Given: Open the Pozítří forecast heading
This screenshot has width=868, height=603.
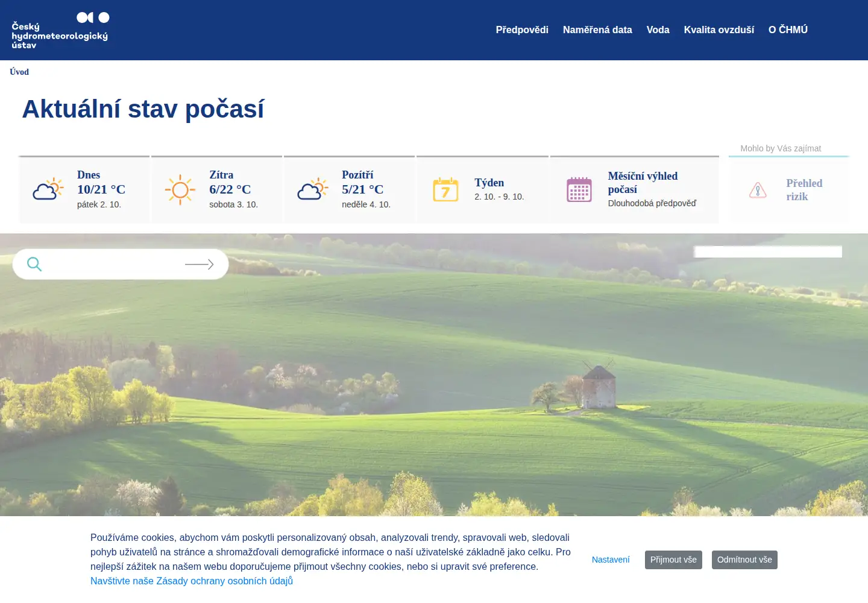Looking at the screenshot, I should pyautogui.click(x=357, y=175).
